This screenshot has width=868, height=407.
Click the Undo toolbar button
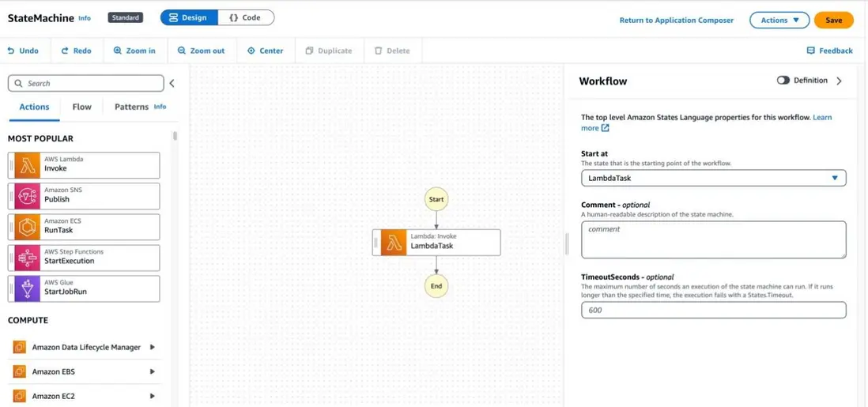tap(23, 51)
